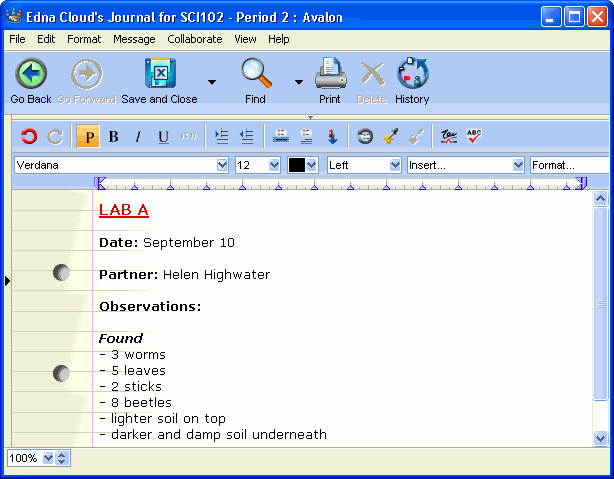Run the ABC spell check icon
This screenshot has width=614, height=479.
[x=474, y=137]
